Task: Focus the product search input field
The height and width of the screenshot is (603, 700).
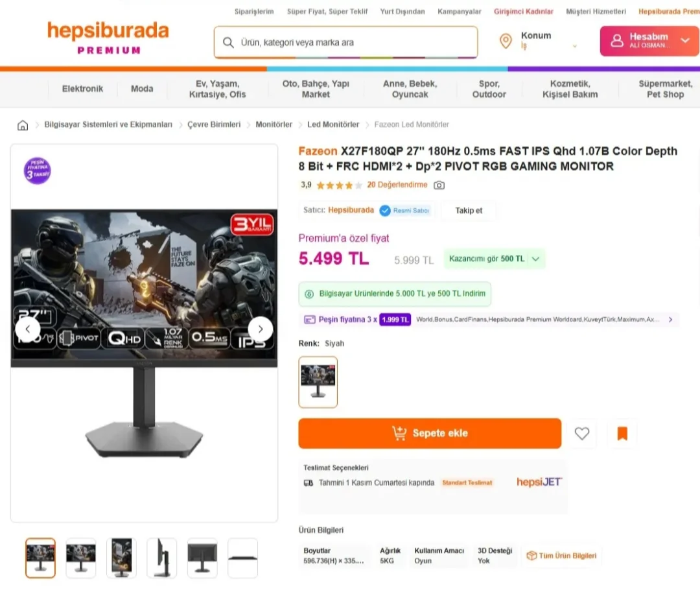Action: pyautogui.click(x=345, y=42)
